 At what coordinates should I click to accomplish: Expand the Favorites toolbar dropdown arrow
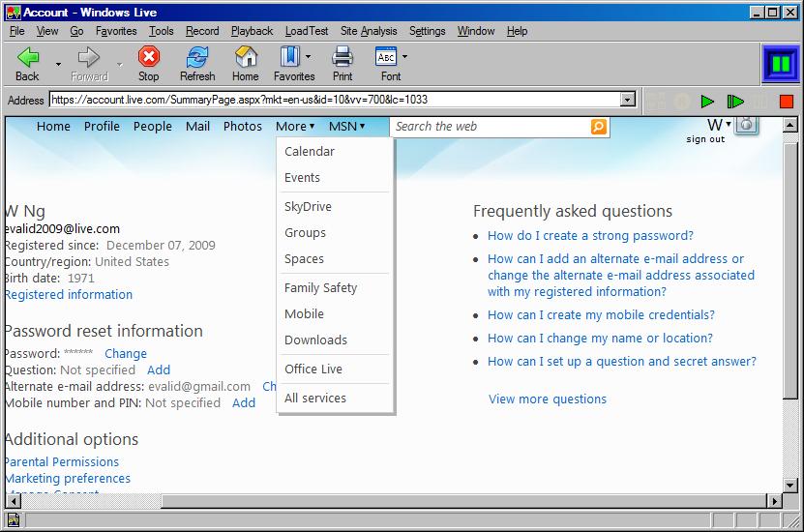pos(308,56)
